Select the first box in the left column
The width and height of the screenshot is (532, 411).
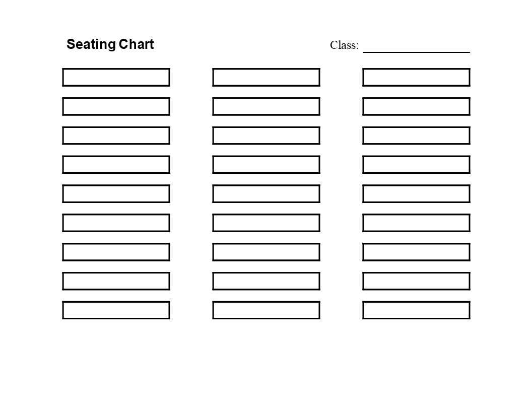pos(116,78)
